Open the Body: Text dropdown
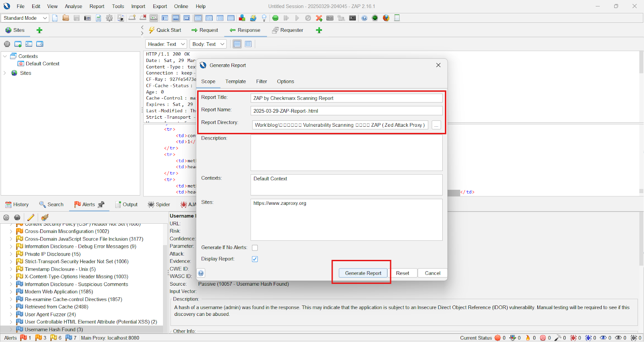644x342 pixels. point(208,44)
